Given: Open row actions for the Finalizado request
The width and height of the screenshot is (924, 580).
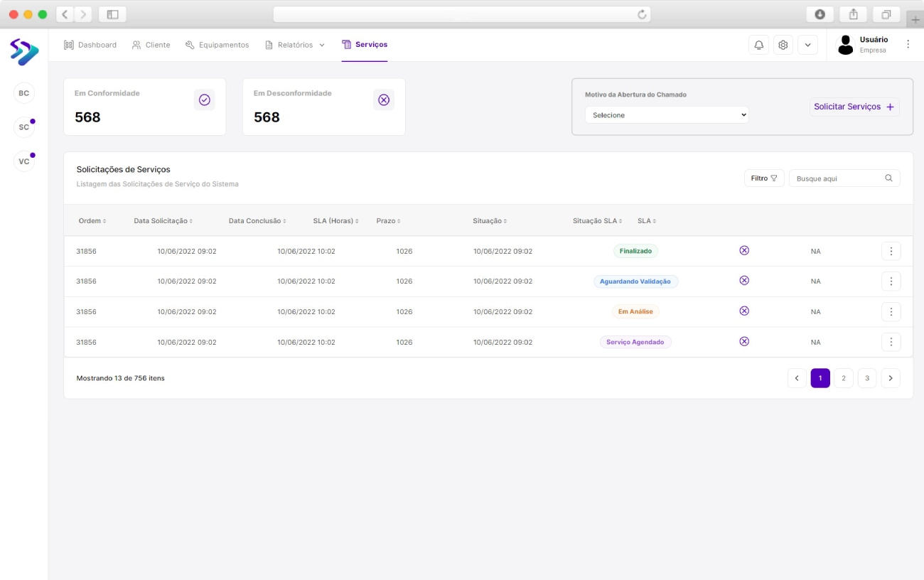Looking at the screenshot, I should [891, 251].
